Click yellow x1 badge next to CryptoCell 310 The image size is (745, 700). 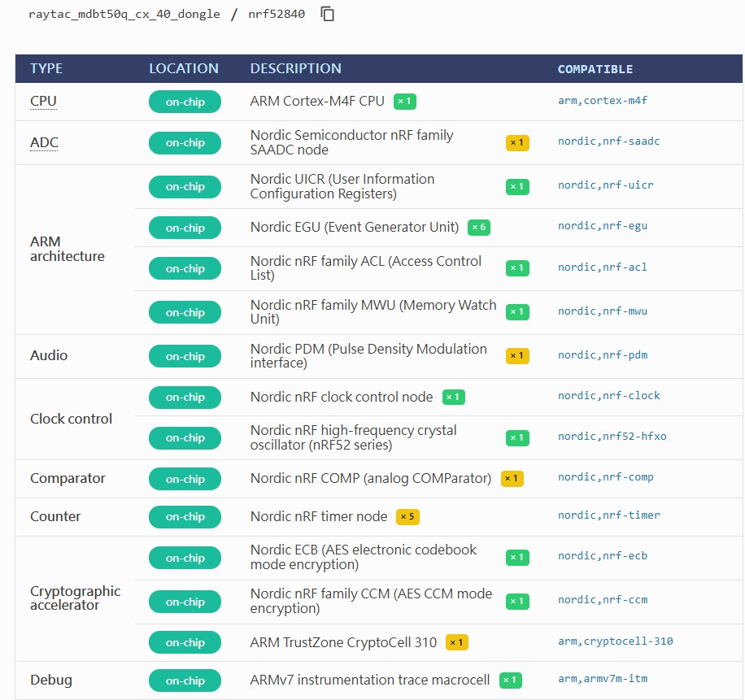[457, 642]
